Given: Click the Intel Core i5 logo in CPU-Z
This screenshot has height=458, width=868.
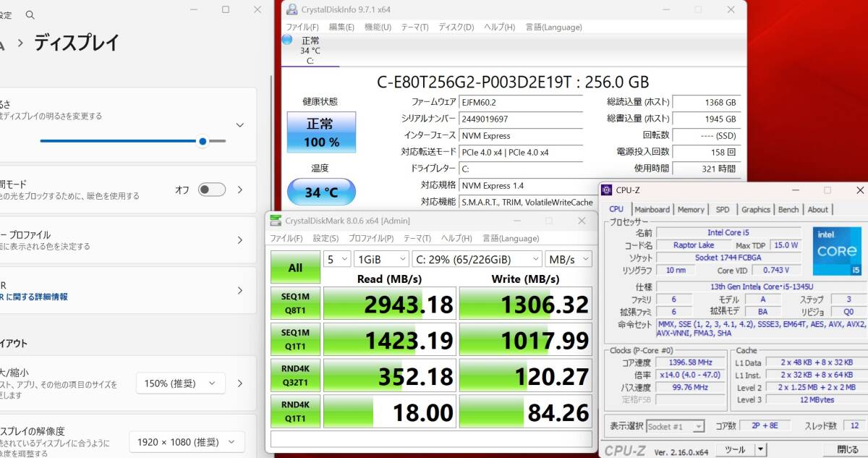Looking at the screenshot, I should tap(836, 253).
